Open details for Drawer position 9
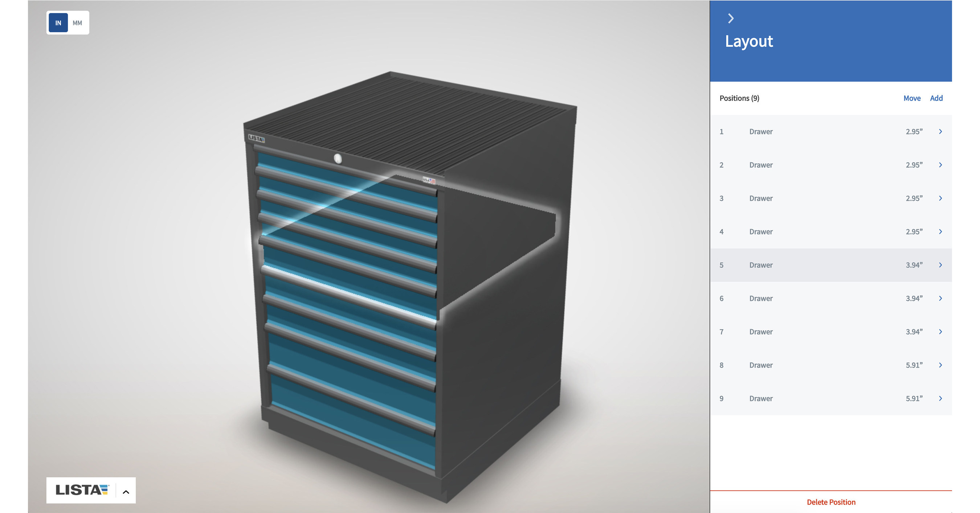This screenshot has width=980, height=513. [940, 398]
